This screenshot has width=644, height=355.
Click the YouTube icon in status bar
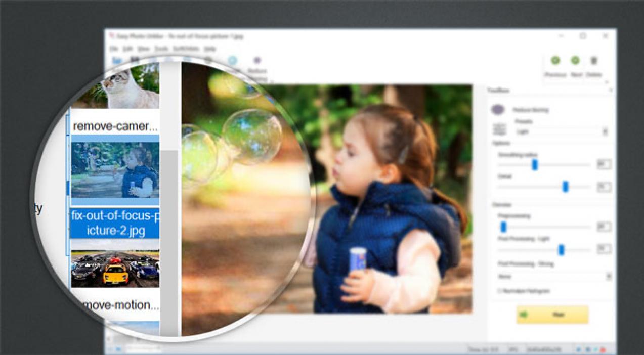click(603, 349)
